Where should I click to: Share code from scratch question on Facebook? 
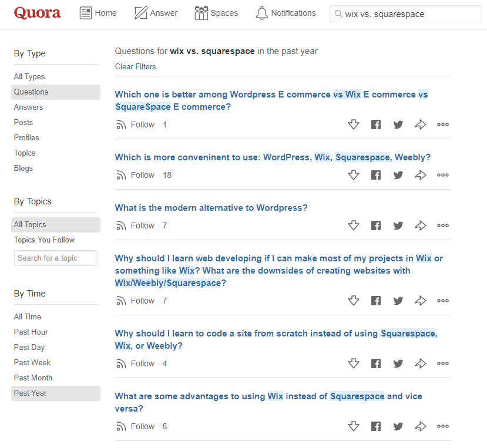[376, 363]
